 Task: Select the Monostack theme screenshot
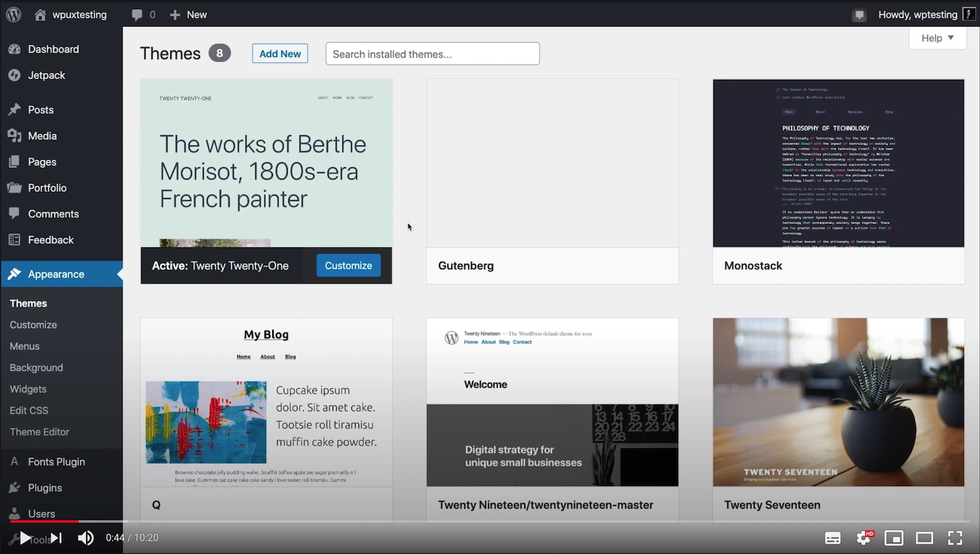tap(839, 163)
